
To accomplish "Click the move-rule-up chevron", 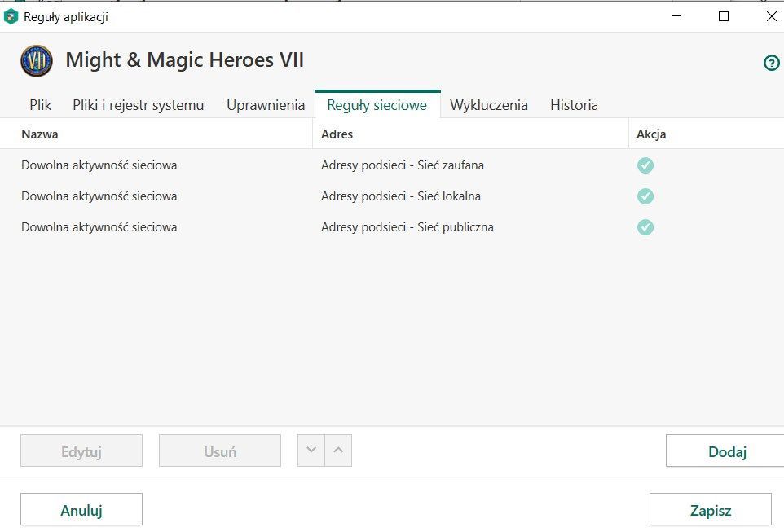I will [x=339, y=450].
